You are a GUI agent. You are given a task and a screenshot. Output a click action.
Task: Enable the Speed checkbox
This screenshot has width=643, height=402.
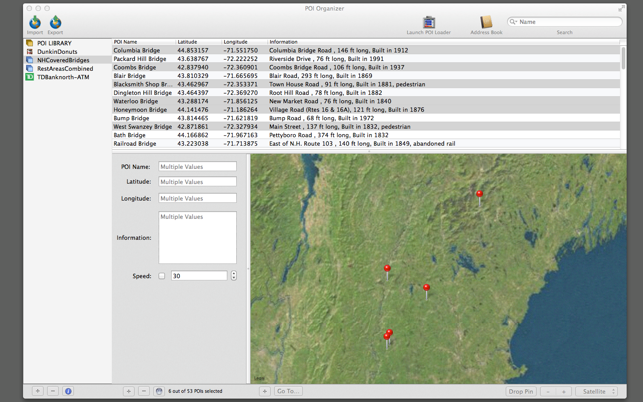pos(162,276)
